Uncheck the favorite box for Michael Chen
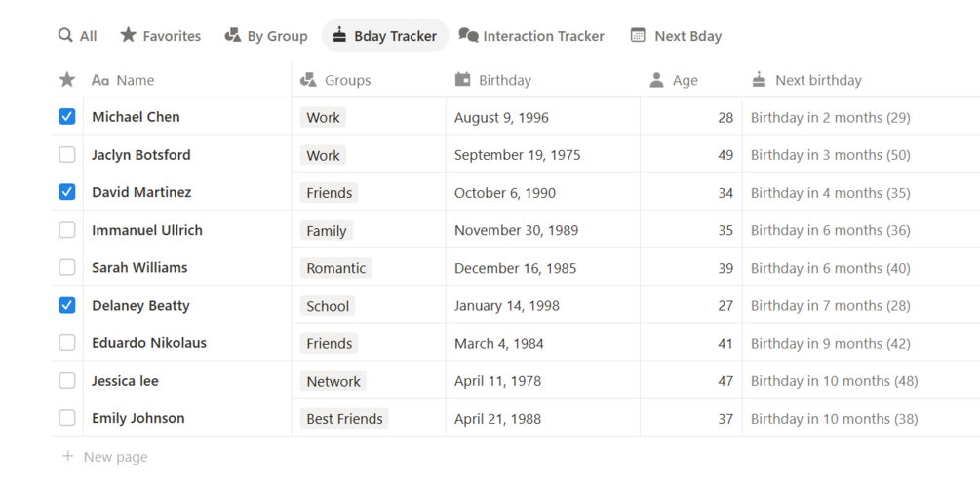This screenshot has height=490, width=980. pyautogui.click(x=66, y=117)
